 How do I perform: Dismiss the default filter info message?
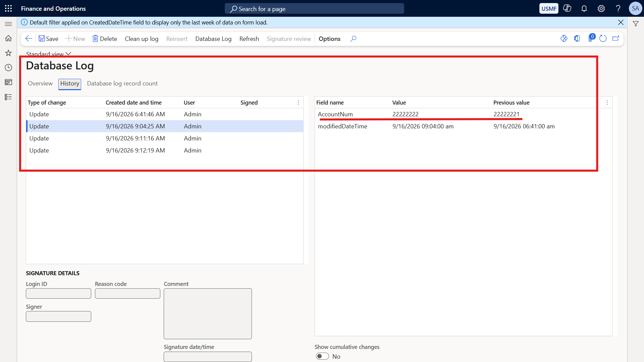pos(621,22)
